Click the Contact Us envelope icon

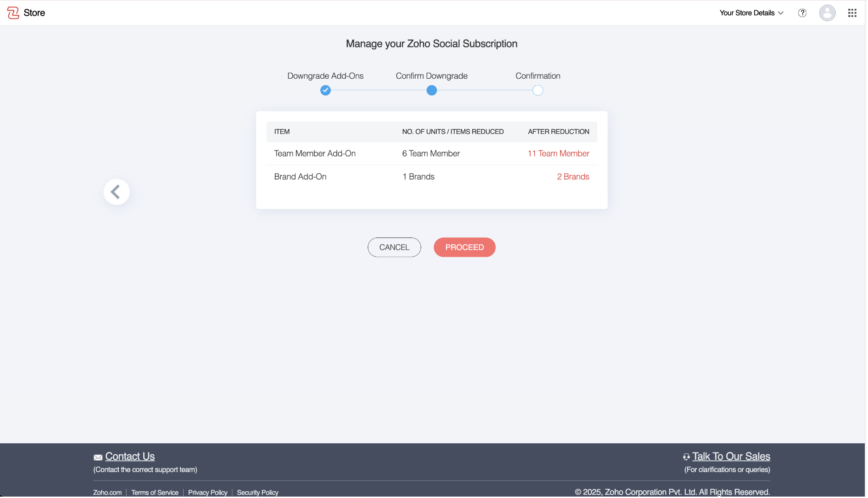pyautogui.click(x=98, y=457)
